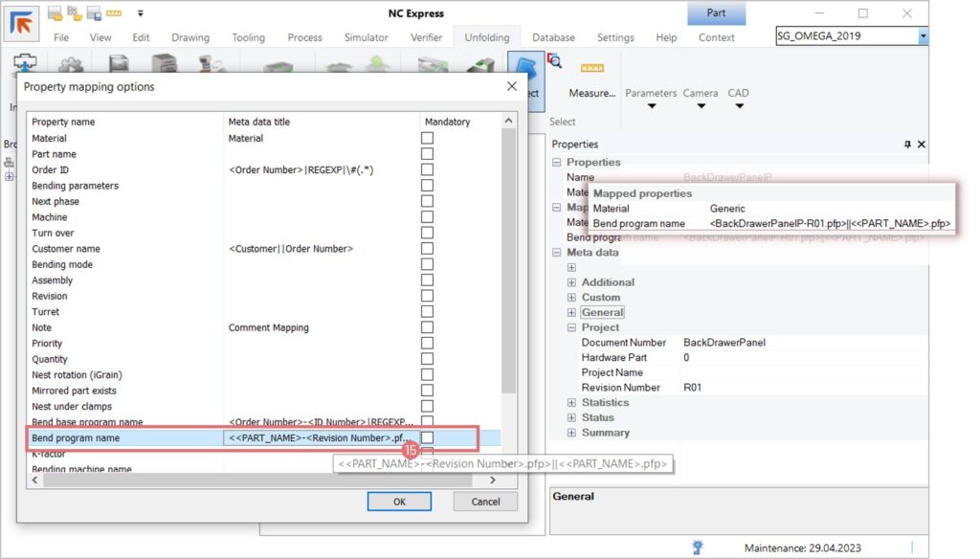Click the Measure ruler icon in ribbon
This screenshot has width=980, height=559.
click(592, 68)
